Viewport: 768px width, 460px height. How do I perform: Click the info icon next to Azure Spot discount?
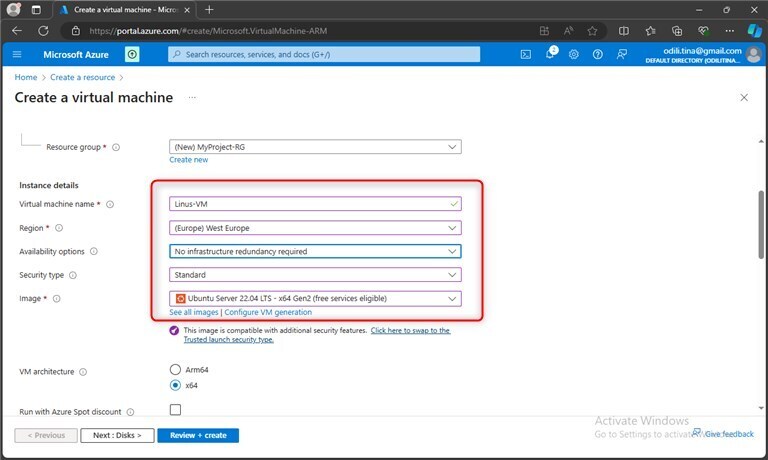(130, 412)
